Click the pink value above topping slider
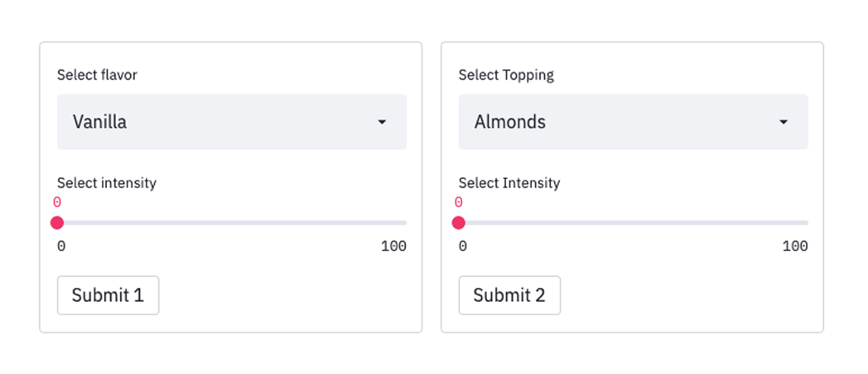 [x=459, y=202]
